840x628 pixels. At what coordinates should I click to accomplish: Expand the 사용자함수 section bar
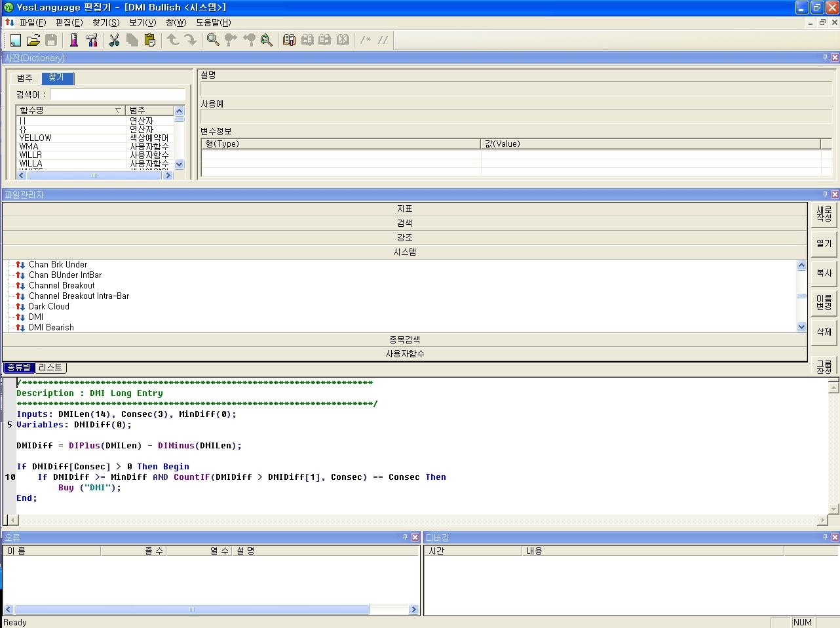pyautogui.click(x=404, y=353)
